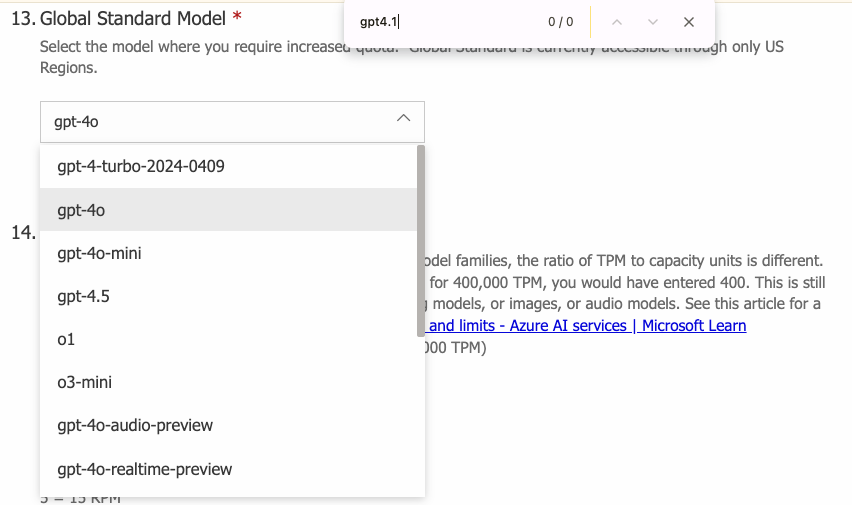Select gpt-4-turbo-2024-0409 option
This screenshot has height=505, width=852.
pyautogui.click(x=228, y=166)
